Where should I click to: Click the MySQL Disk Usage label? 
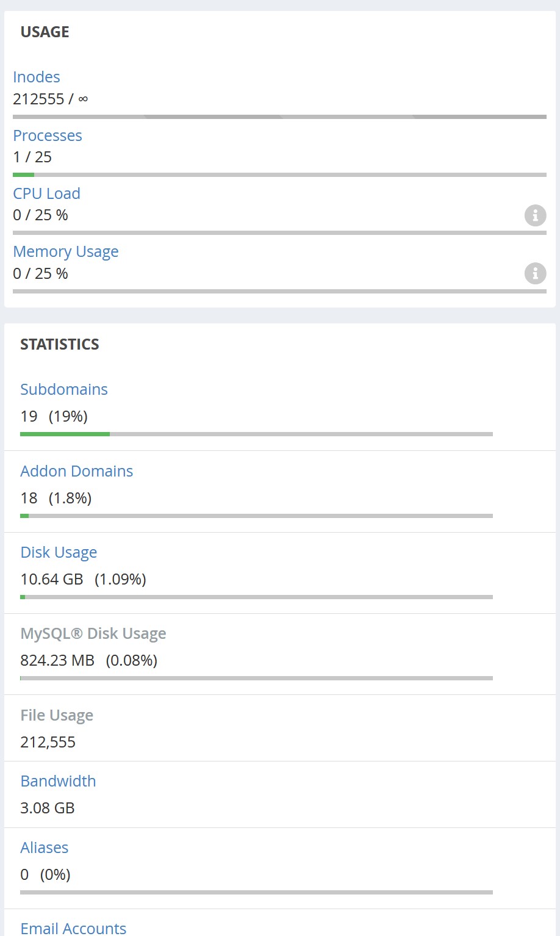point(93,633)
